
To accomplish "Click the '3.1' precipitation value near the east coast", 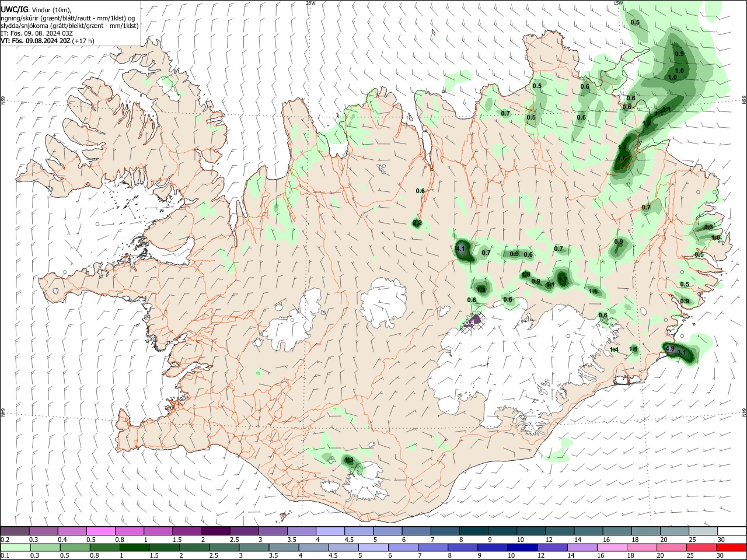I will [x=681, y=353].
